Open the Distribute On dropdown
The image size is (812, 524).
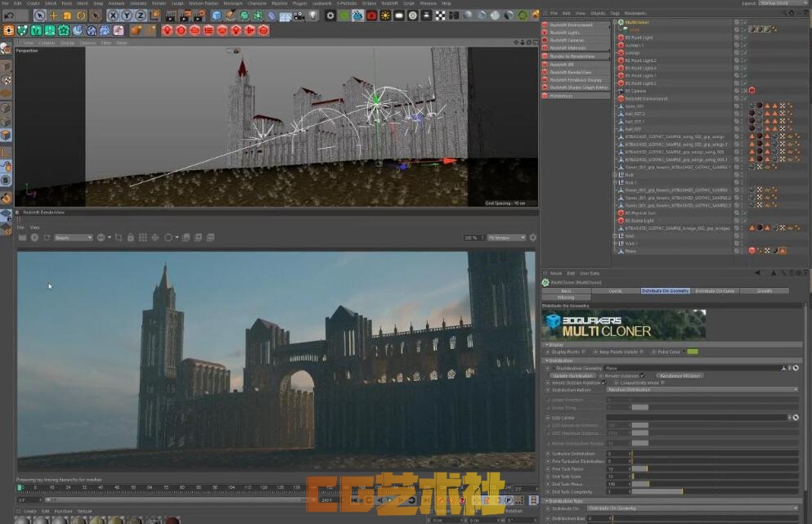[693, 508]
